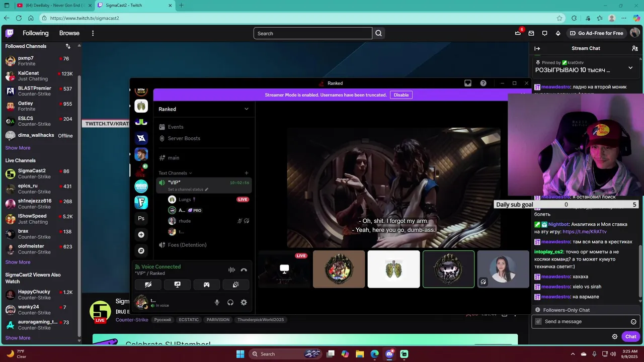
Task: Disconnect from voice with the hang-up icon
Action: point(244,270)
